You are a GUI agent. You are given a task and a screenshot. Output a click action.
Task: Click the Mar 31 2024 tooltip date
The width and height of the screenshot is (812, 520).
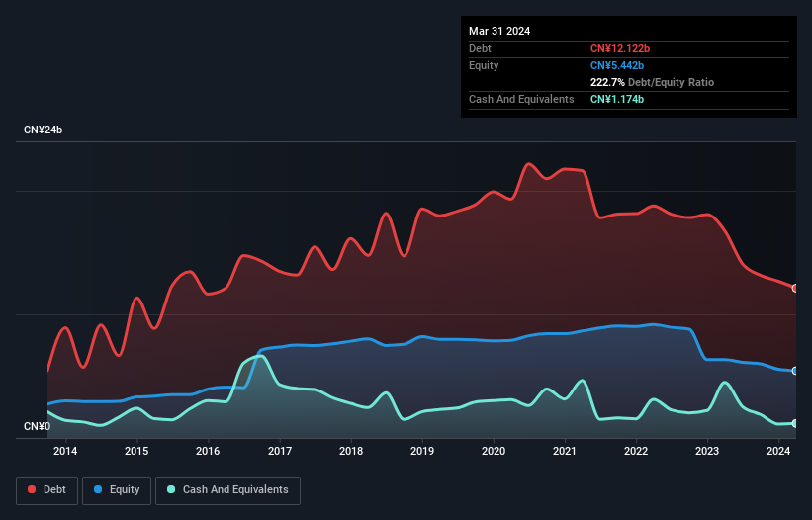(x=499, y=31)
